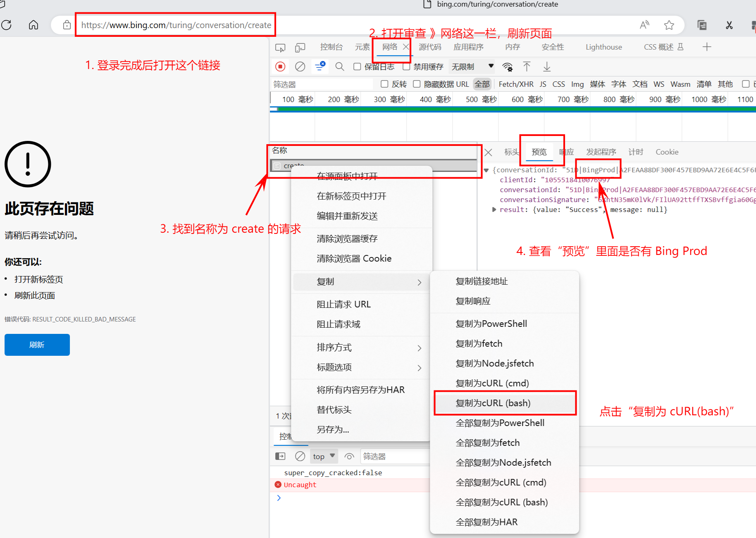Image resolution: width=756 pixels, height=538 pixels.
Task: Collapse the conversationId object tree
Action: 486,170
